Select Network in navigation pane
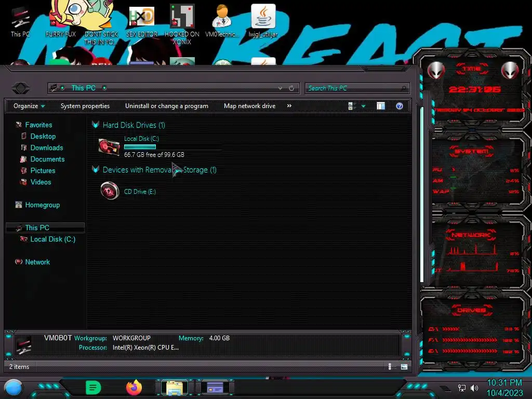Image resolution: width=532 pixels, height=399 pixels. (37, 262)
